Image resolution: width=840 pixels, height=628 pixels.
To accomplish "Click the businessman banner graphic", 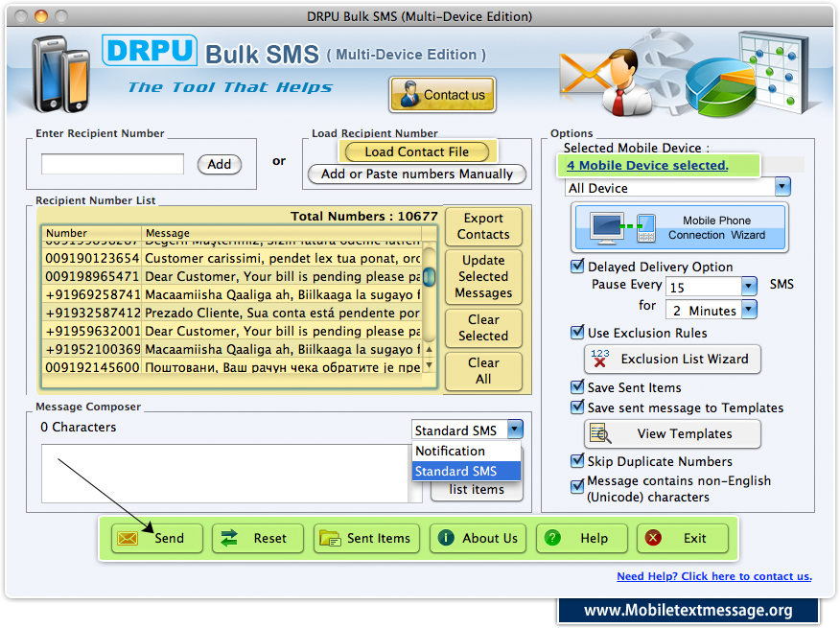I will [x=625, y=83].
